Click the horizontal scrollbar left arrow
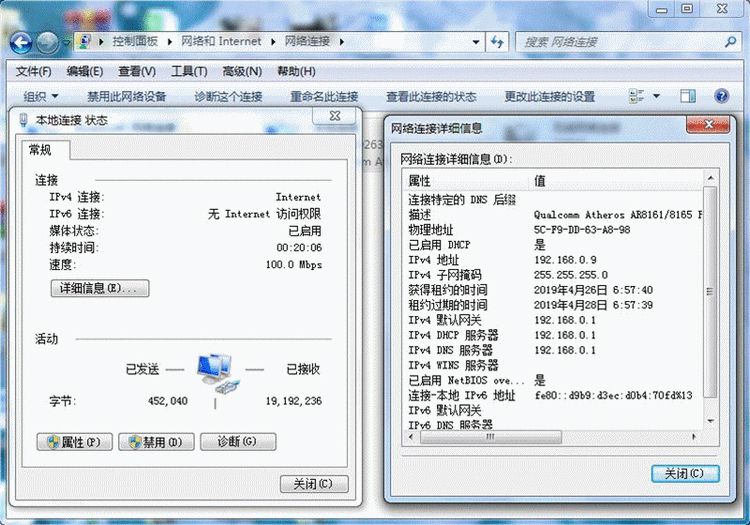The image size is (750, 525). (x=411, y=437)
